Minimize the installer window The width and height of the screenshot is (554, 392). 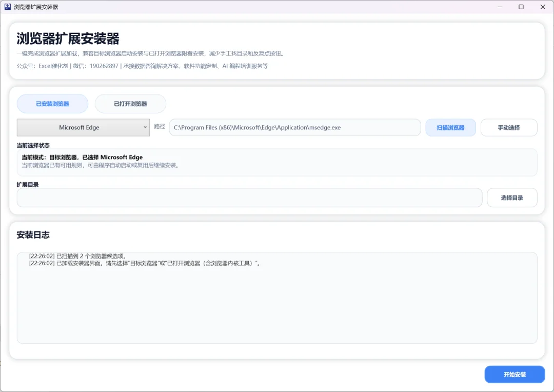tap(500, 7)
